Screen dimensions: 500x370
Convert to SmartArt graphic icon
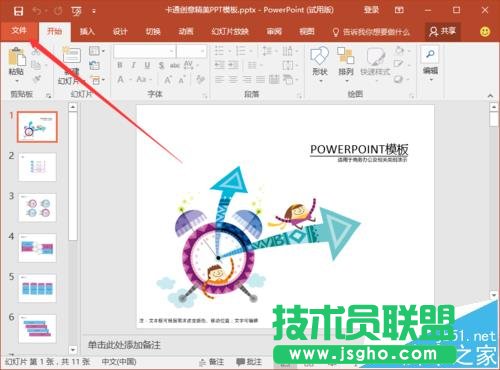(288, 80)
